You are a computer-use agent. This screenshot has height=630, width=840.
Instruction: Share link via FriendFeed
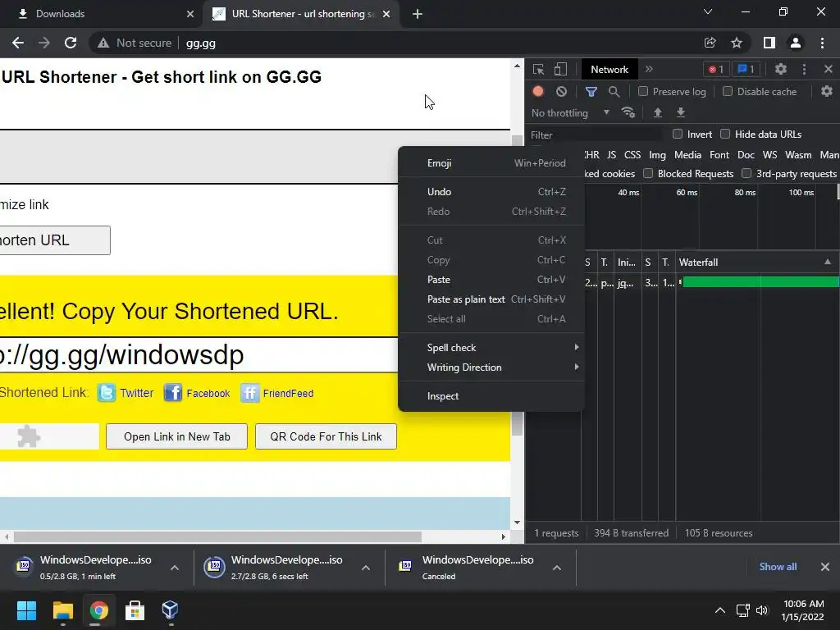277,393
